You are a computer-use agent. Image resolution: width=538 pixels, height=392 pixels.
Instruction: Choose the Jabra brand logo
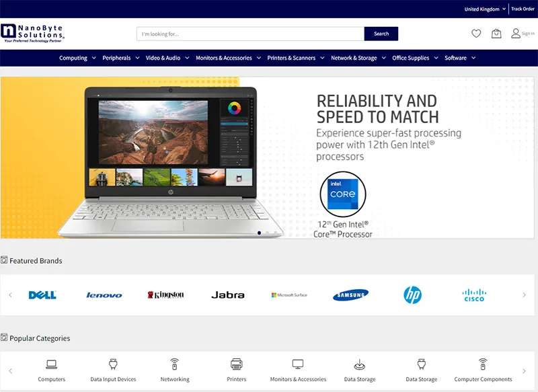(x=228, y=295)
